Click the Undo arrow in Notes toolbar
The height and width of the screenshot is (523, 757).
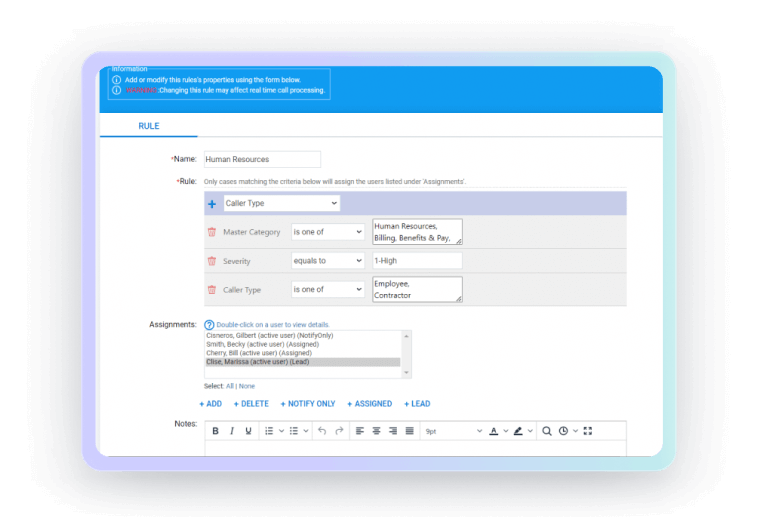(322, 431)
